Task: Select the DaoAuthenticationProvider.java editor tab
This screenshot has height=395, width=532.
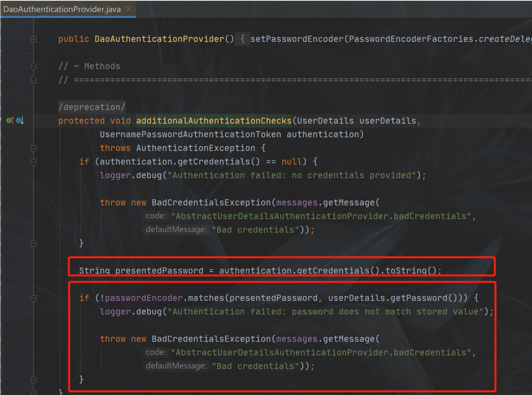Action: 62,9
